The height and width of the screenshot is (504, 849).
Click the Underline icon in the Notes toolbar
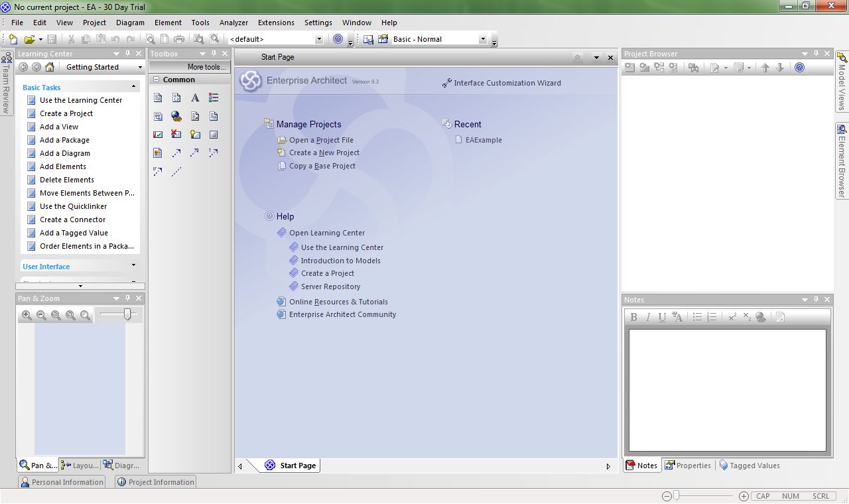coord(662,318)
